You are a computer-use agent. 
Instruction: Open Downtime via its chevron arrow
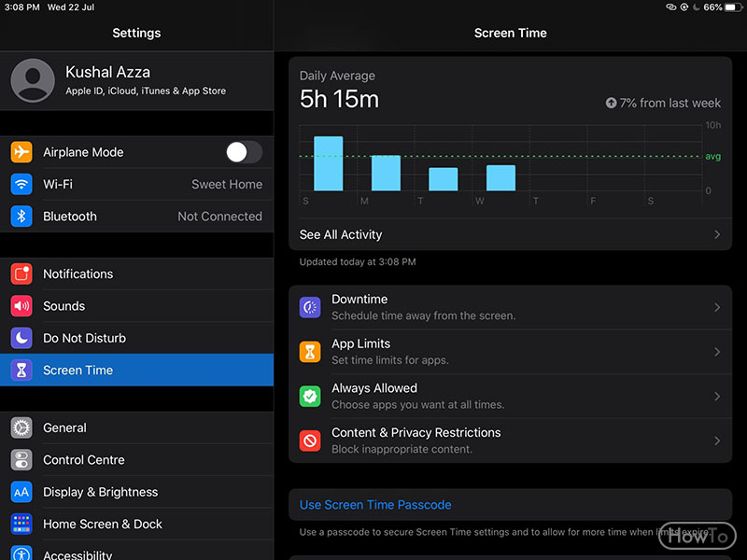pyautogui.click(x=717, y=308)
